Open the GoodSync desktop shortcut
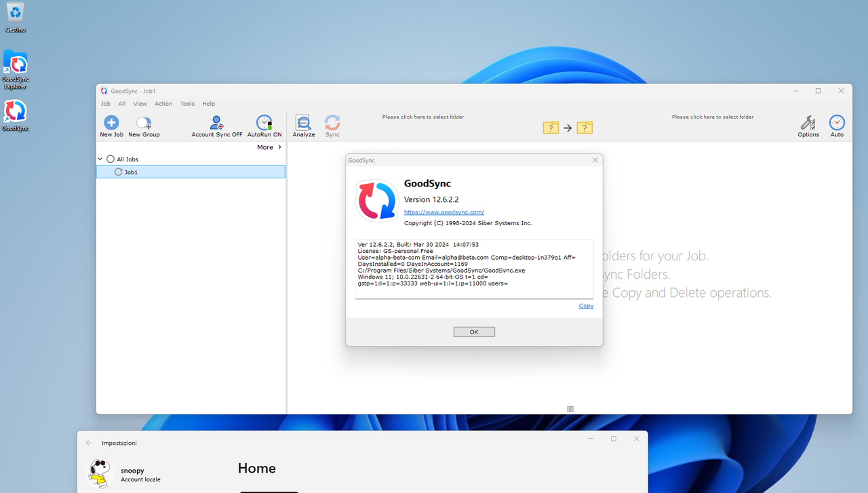The width and height of the screenshot is (868, 493). click(16, 115)
